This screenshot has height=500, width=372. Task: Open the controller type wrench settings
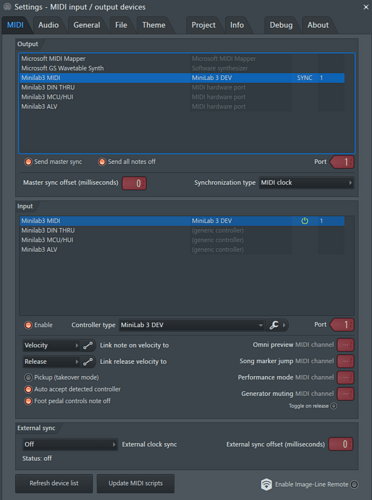[274, 325]
